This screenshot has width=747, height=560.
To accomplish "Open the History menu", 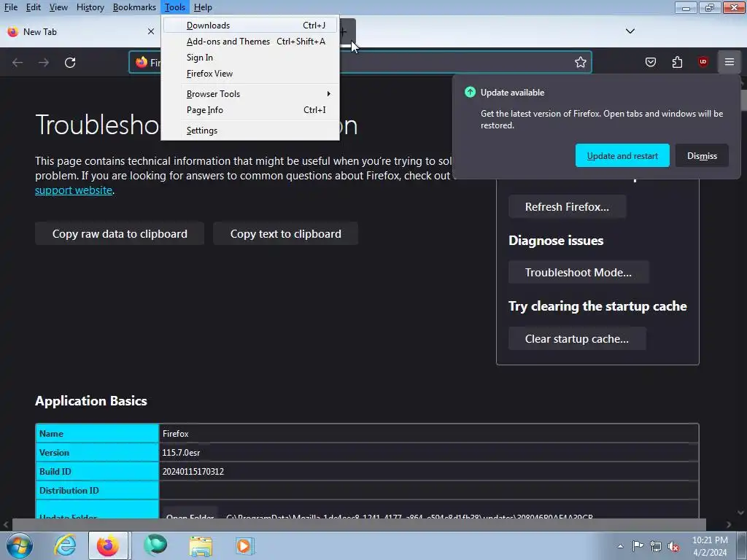I will point(90,7).
